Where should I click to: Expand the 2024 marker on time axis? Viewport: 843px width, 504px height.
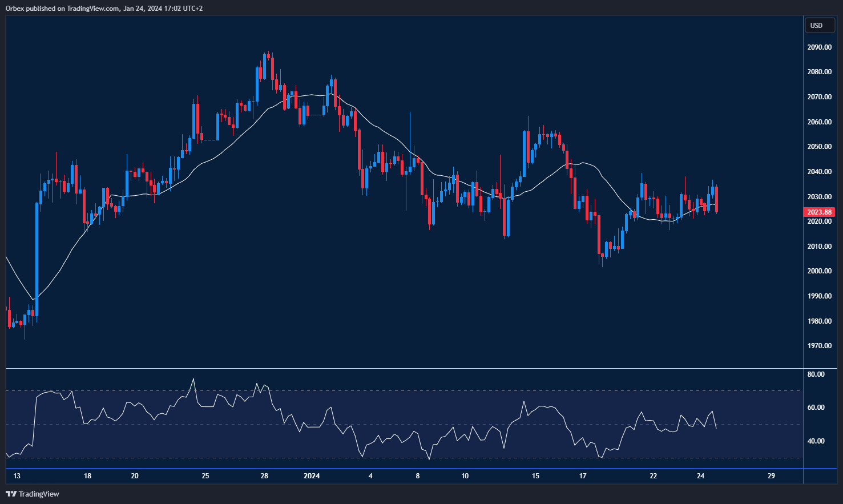point(312,475)
